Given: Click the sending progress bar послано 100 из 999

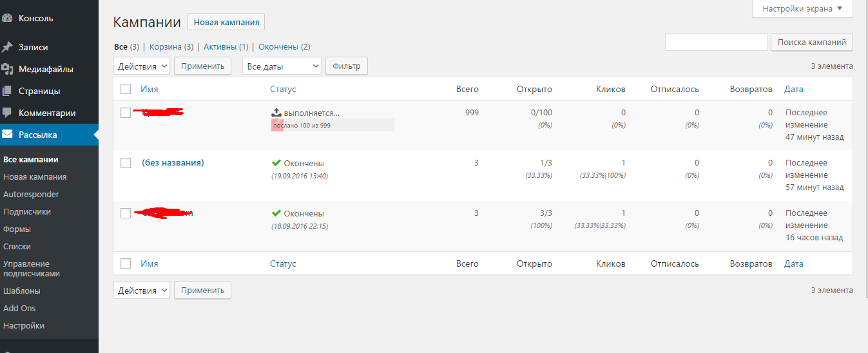Looking at the screenshot, I should 333,126.
